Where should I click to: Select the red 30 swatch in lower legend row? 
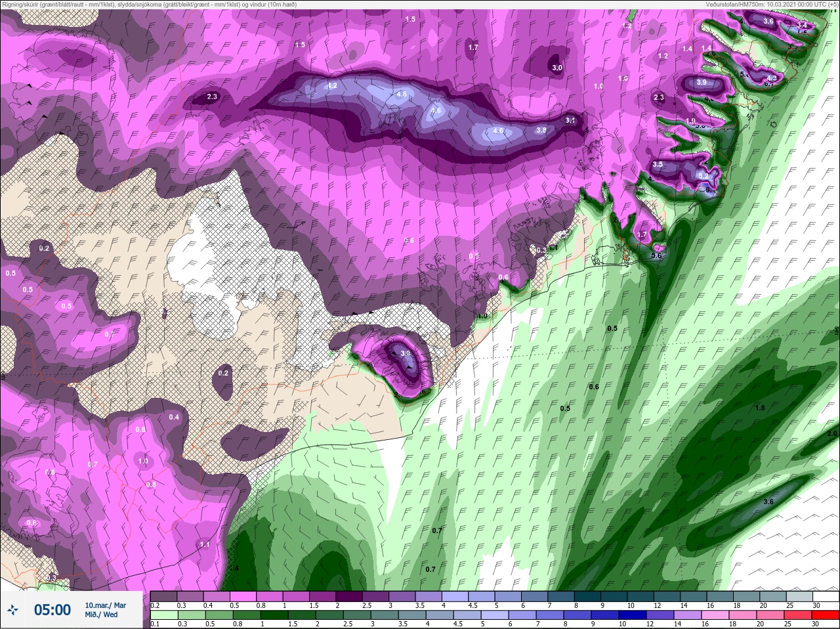tap(826, 615)
